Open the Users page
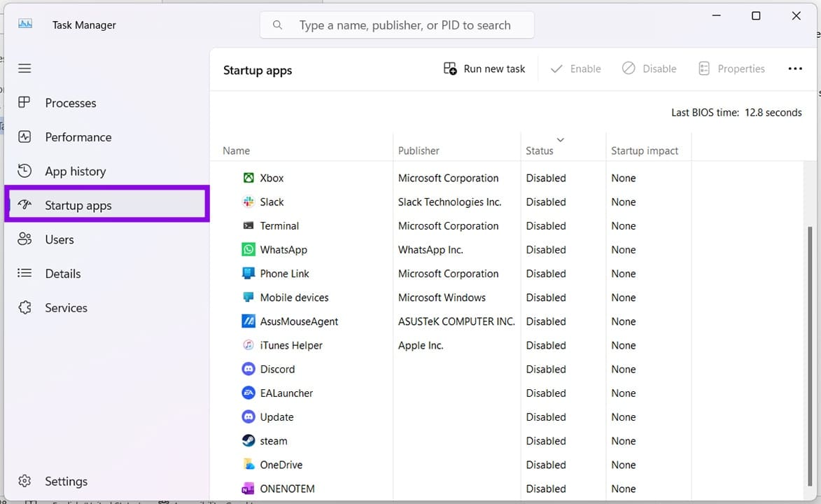This screenshot has height=504, width=821. click(x=107, y=239)
